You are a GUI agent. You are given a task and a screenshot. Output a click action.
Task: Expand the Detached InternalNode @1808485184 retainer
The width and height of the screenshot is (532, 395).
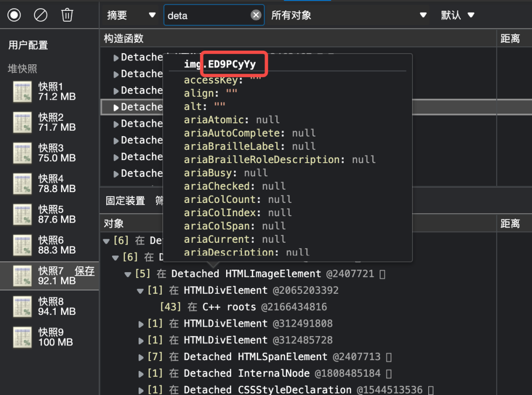point(141,374)
